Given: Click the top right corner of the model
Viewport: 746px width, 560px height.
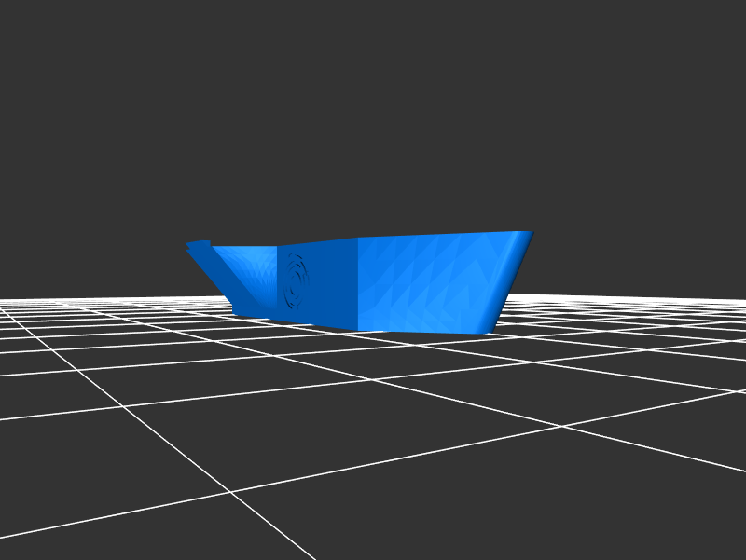Looking at the screenshot, I should coord(528,233).
